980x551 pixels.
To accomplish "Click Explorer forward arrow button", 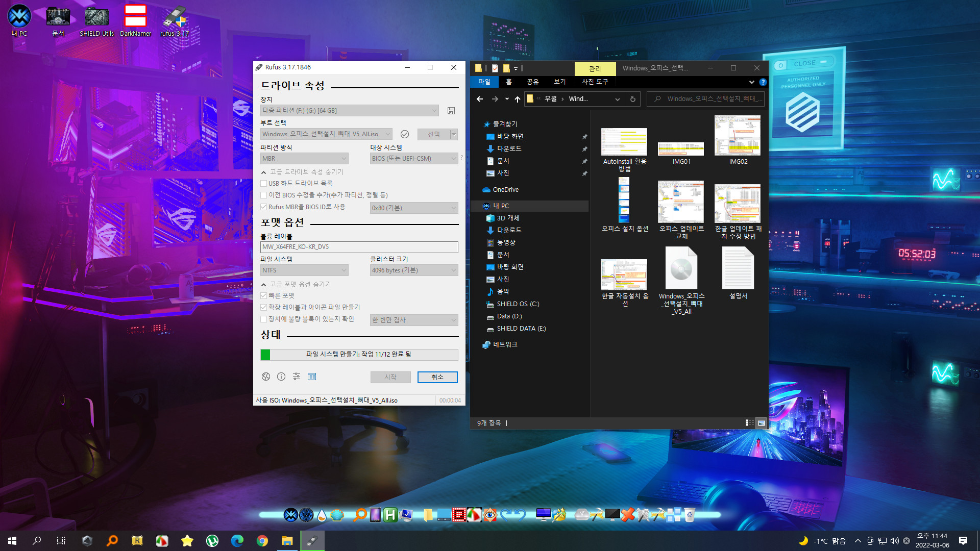I will 495,99.
